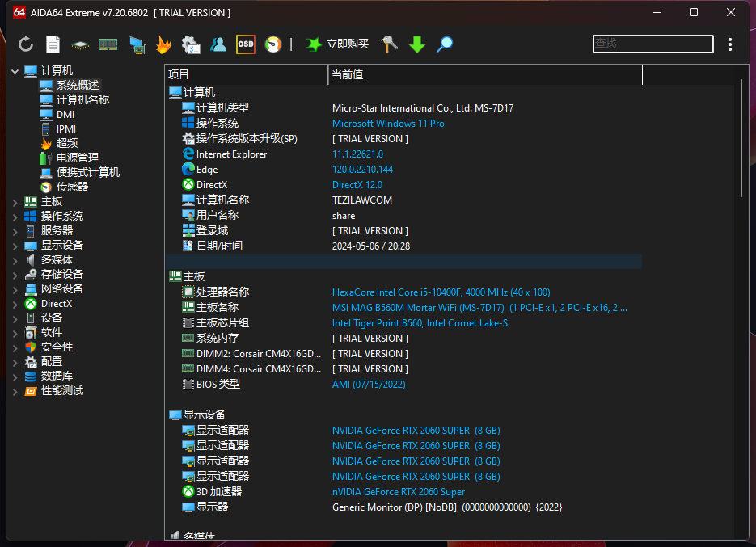The width and height of the screenshot is (756, 547).
Task: Select the 用户名称 row
Action: pyautogui.click(x=403, y=216)
